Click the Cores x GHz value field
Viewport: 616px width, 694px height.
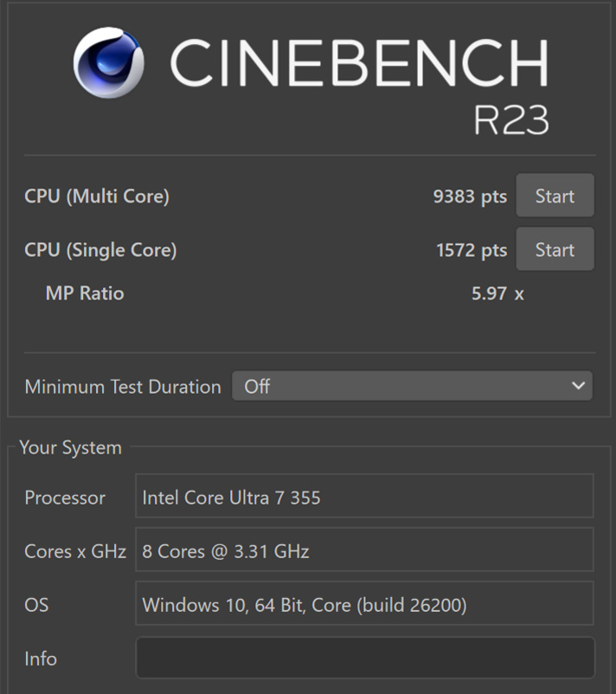(x=364, y=551)
